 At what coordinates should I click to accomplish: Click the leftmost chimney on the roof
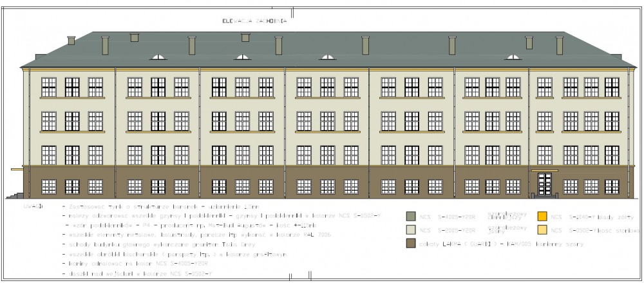click(71, 41)
